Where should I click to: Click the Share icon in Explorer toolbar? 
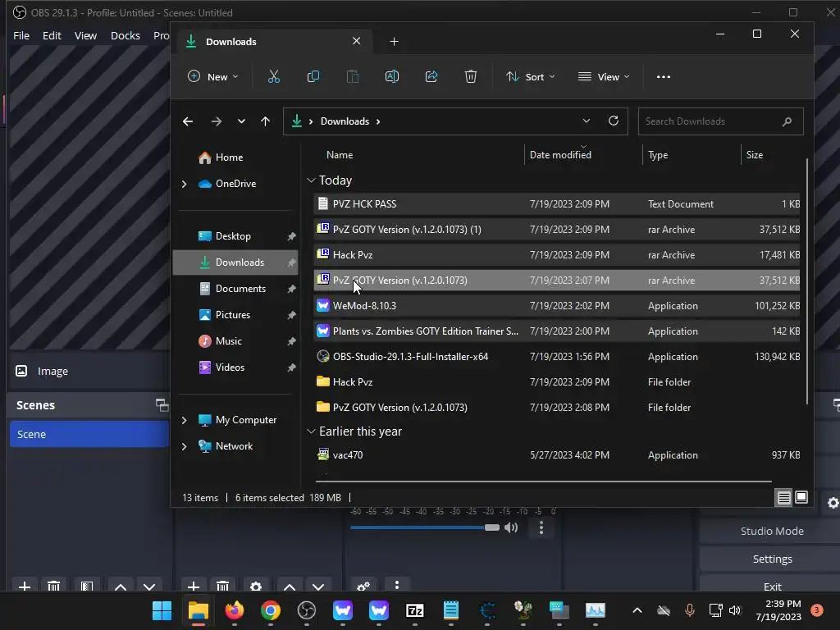click(431, 76)
